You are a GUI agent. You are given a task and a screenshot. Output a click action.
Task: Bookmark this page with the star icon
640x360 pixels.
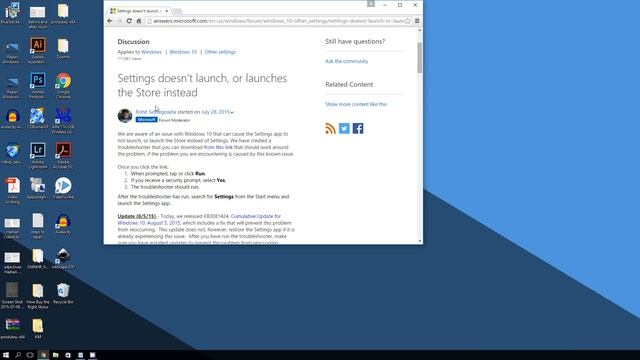point(407,21)
